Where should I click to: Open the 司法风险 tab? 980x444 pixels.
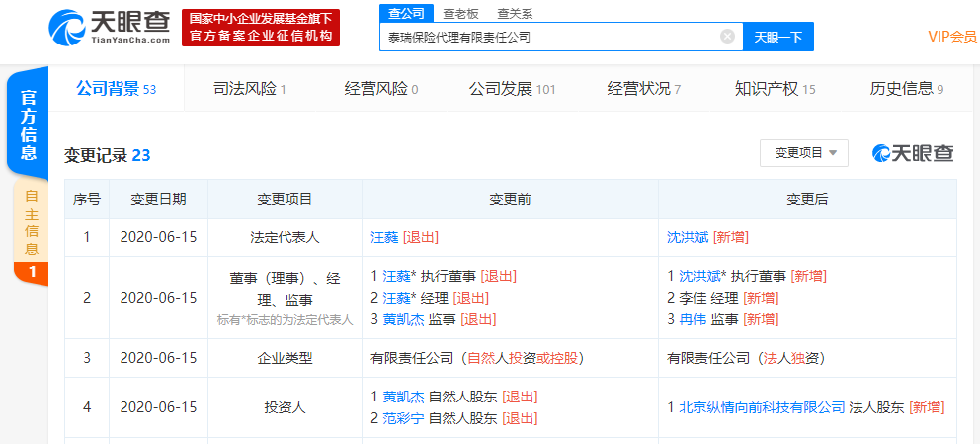point(249,89)
